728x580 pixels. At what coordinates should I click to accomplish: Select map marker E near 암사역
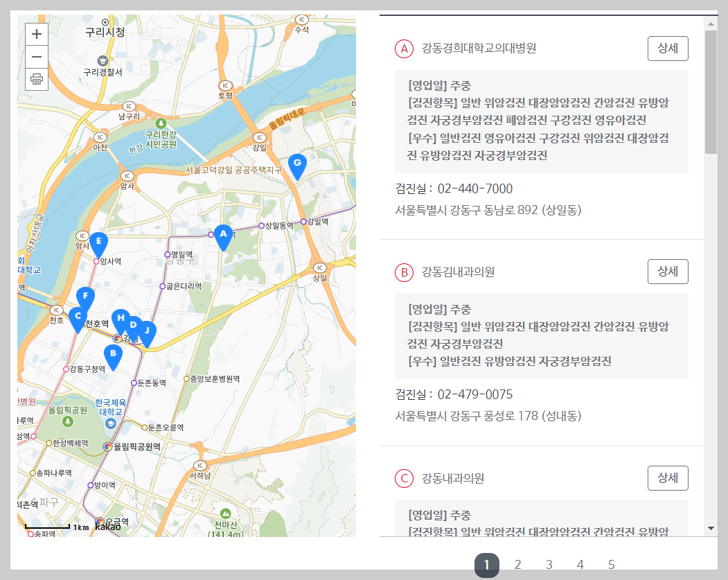click(x=99, y=242)
